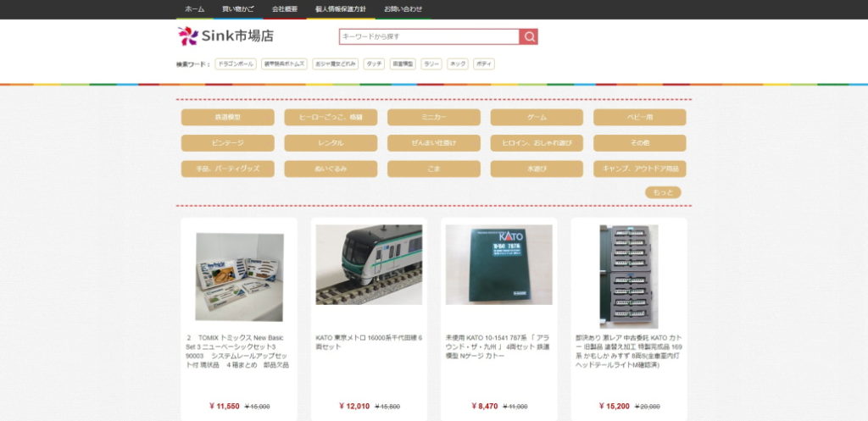
Task: Open the ホーム menu item
Action: tap(194, 8)
